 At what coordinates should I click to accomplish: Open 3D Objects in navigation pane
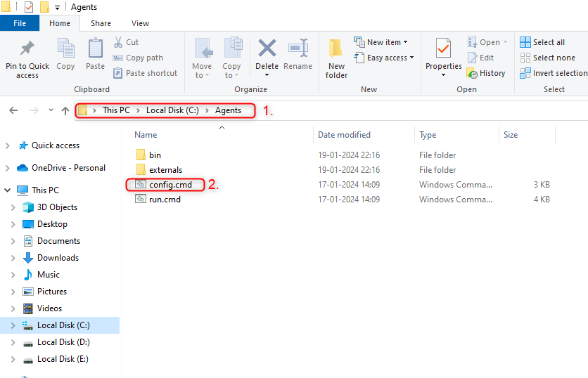click(57, 207)
